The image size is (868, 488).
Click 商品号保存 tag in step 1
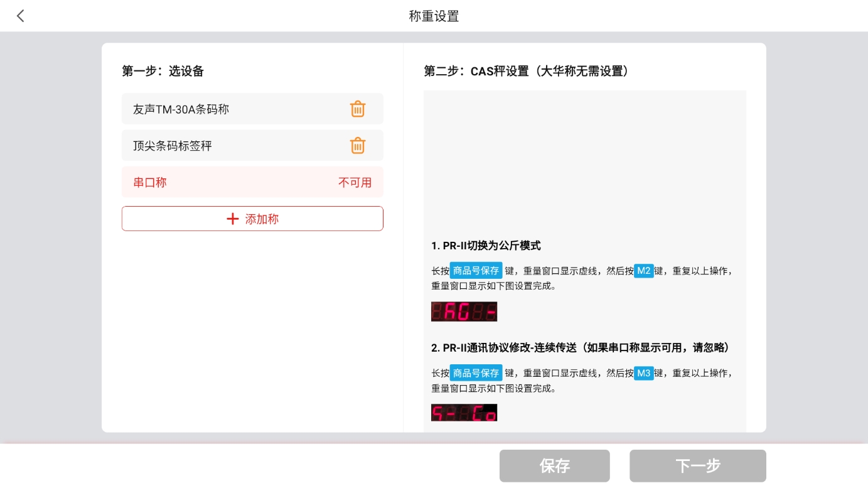(x=476, y=271)
